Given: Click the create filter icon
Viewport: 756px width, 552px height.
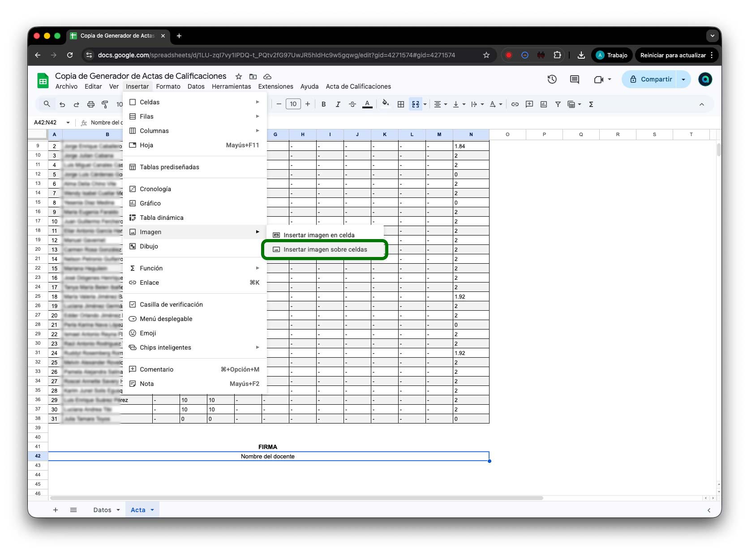Looking at the screenshot, I should [x=558, y=104].
